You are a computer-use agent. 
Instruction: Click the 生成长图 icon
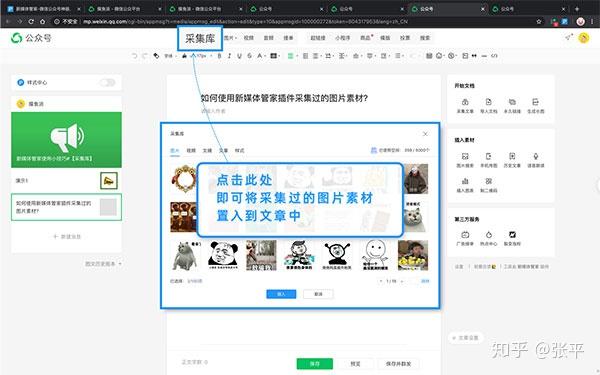[535, 105]
